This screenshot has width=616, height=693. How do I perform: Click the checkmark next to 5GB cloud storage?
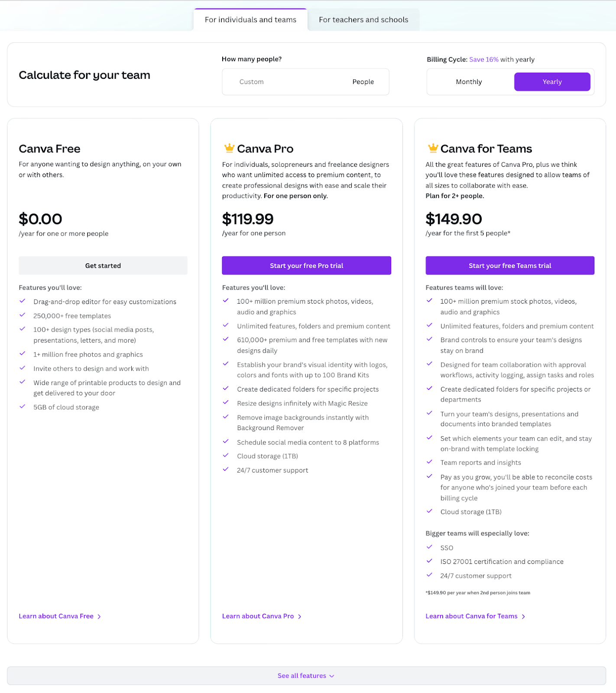[23, 406]
